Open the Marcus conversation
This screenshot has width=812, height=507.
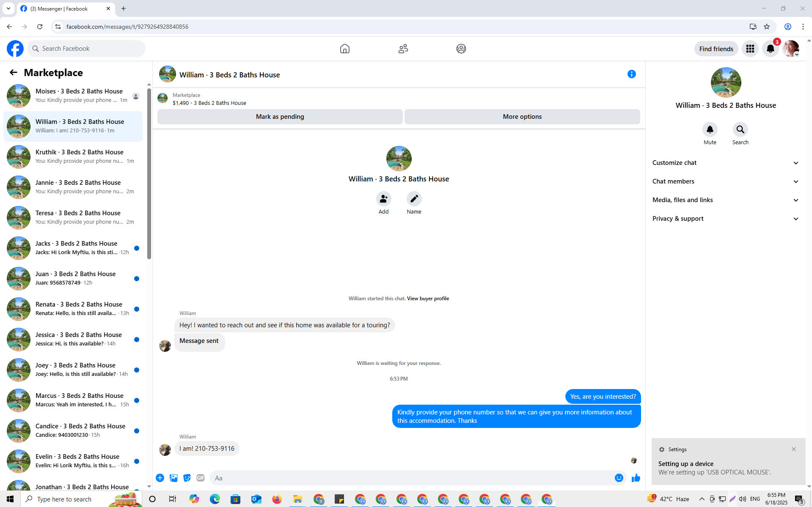73,400
